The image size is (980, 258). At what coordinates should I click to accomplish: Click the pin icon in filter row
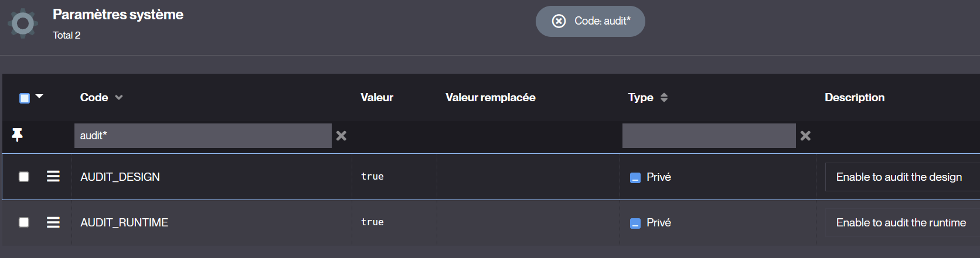[18, 135]
